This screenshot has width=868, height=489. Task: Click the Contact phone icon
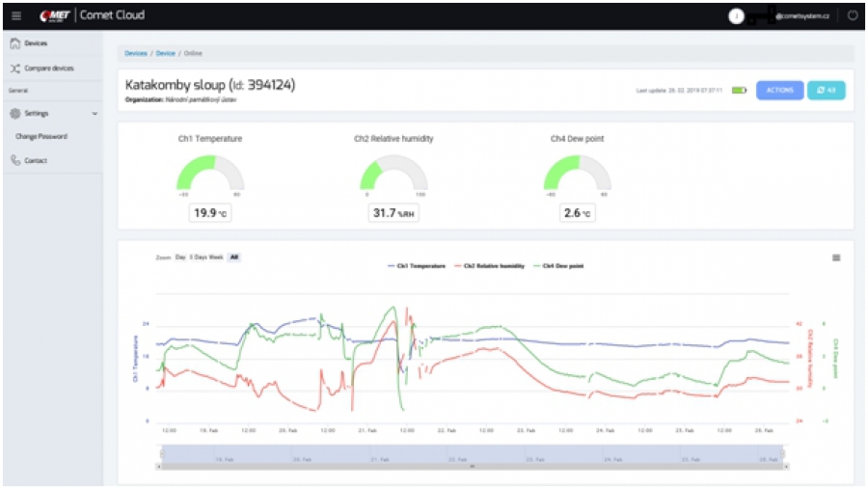point(15,160)
